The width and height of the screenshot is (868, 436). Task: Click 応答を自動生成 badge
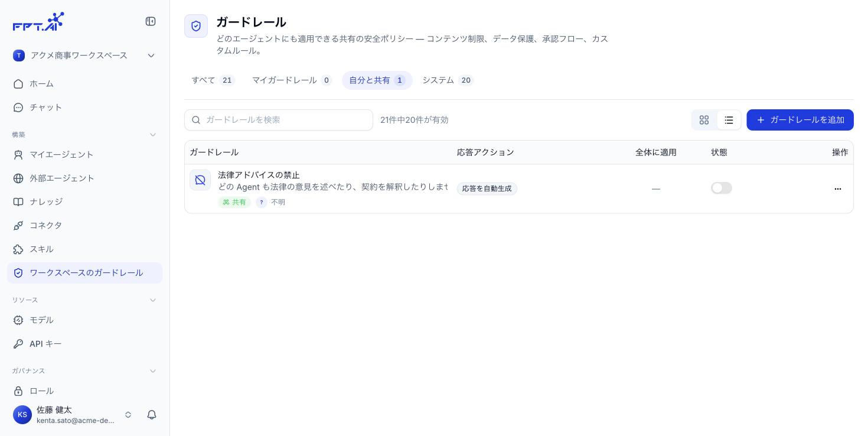[487, 188]
